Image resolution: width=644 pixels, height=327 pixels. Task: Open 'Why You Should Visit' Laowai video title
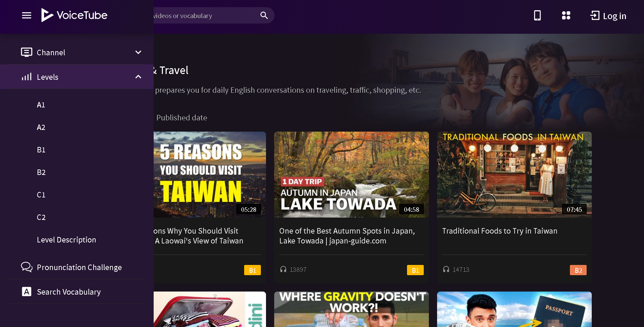(198, 236)
